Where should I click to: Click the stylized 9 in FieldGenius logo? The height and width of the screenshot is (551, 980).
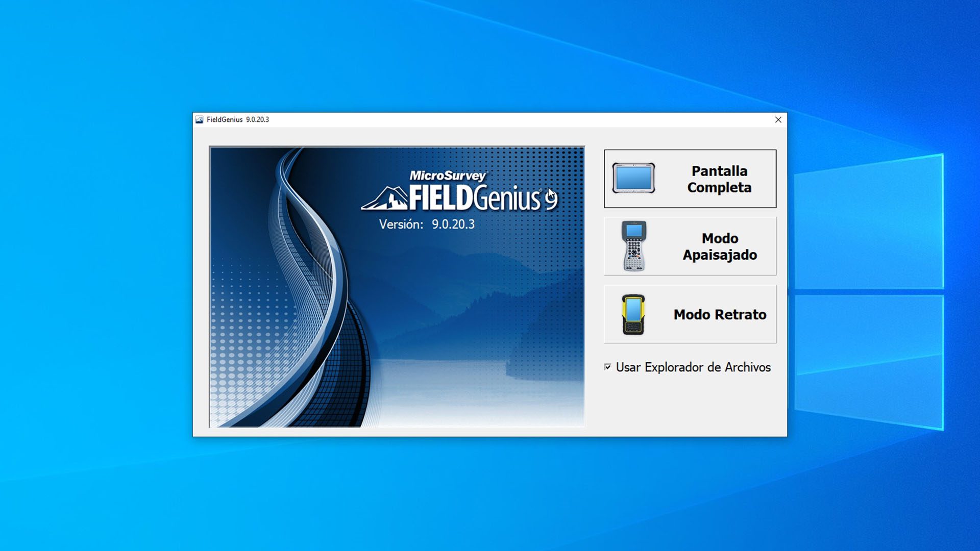click(551, 199)
